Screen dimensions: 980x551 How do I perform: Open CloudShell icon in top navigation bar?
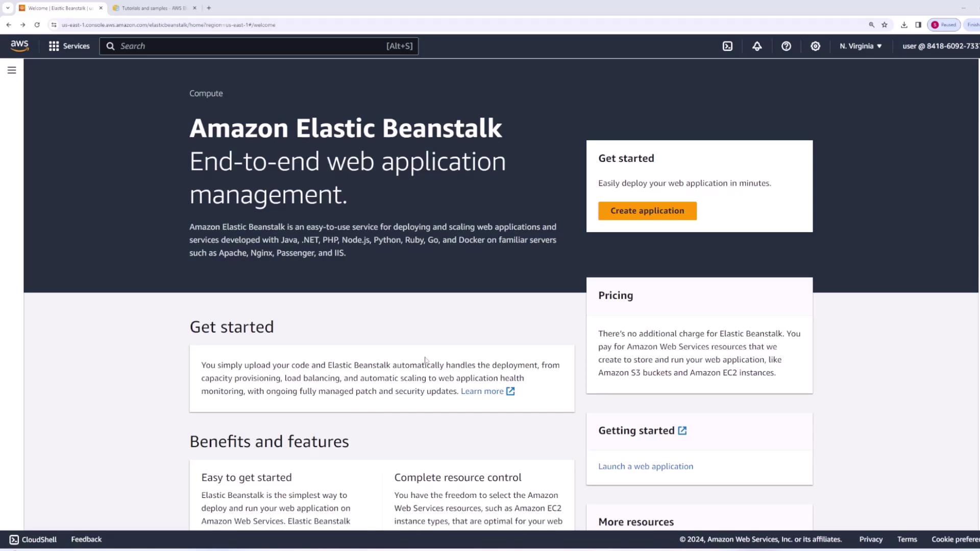727,46
